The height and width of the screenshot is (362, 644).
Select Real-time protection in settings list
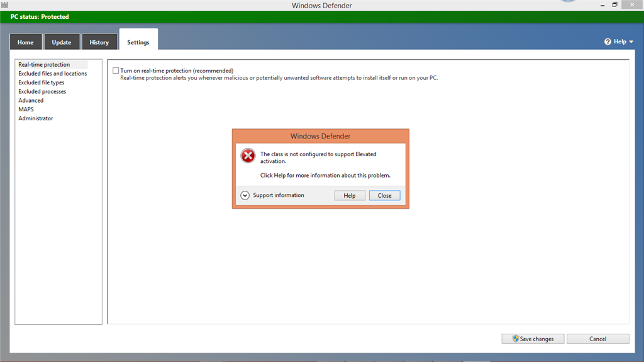tap(52, 65)
